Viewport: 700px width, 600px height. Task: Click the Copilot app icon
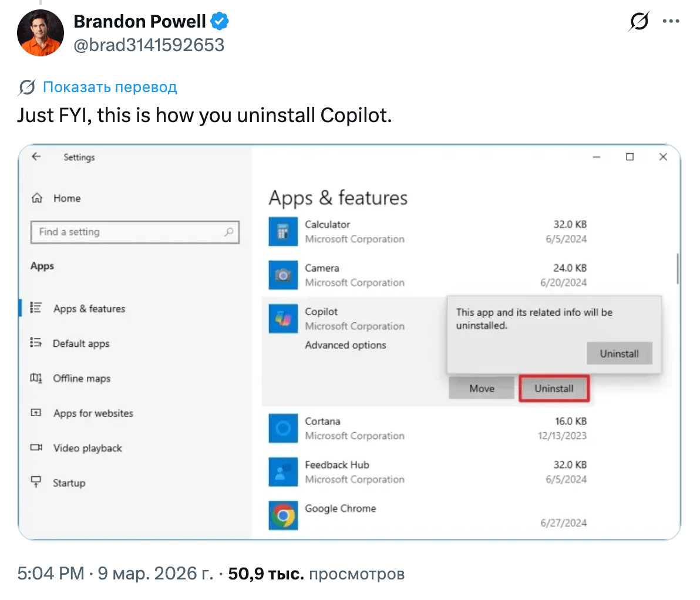point(283,319)
